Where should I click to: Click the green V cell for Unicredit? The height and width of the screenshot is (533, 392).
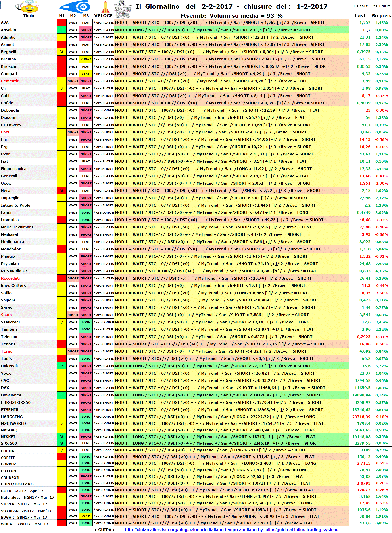(62, 366)
